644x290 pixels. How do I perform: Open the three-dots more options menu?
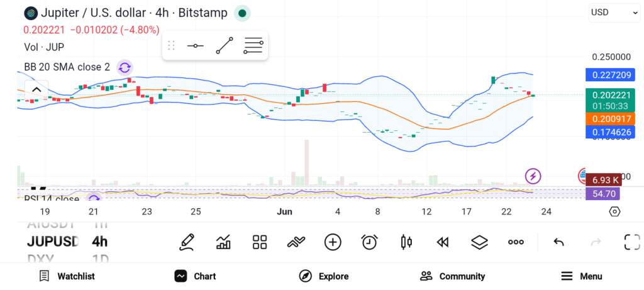pos(516,242)
